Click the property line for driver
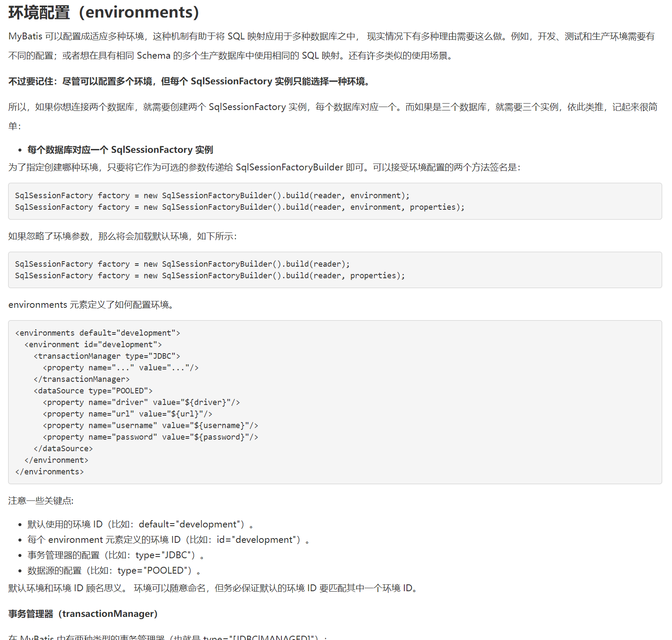Viewport: 672px width, 640px height. pos(141,402)
